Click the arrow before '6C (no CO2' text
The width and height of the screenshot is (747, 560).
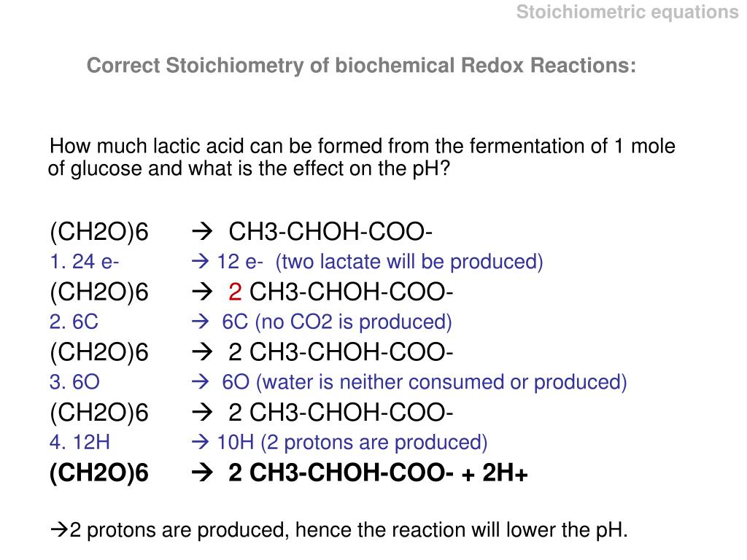pos(200,322)
